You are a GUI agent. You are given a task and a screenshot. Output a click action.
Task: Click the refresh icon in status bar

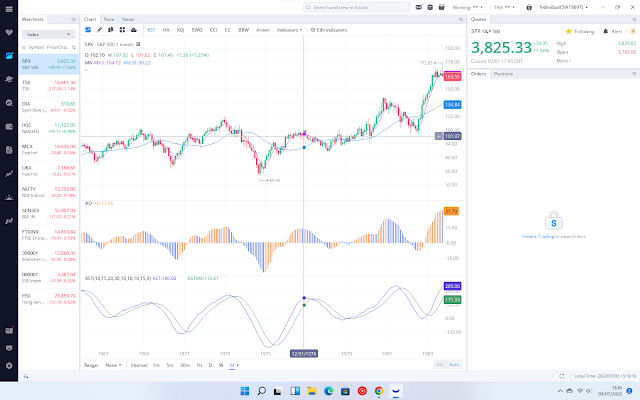[x=562, y=376]
